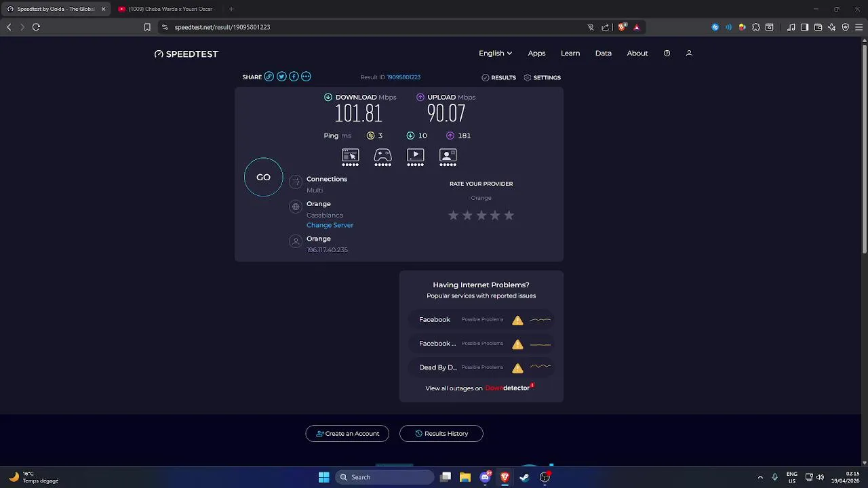The image size is (868, 488).
Task: Reload the page
Action: click(x=36, y=27)
